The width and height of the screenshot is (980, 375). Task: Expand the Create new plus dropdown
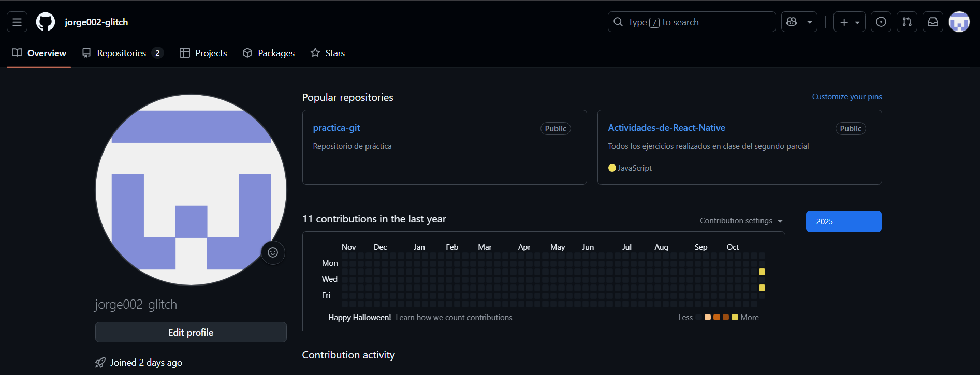click(x=850, y=22)
